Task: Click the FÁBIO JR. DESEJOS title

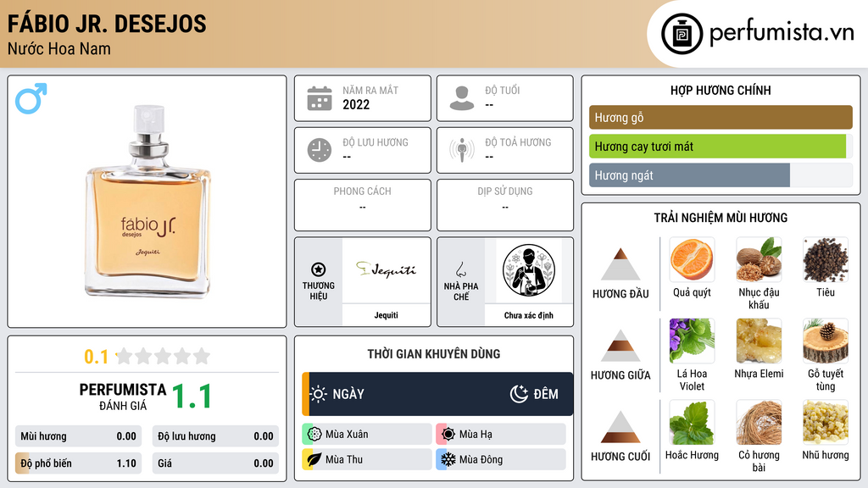Action: [107, 24]
